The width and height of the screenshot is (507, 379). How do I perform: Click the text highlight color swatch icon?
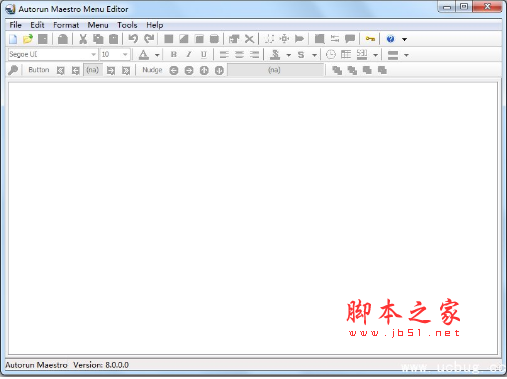tap(275, 54)
